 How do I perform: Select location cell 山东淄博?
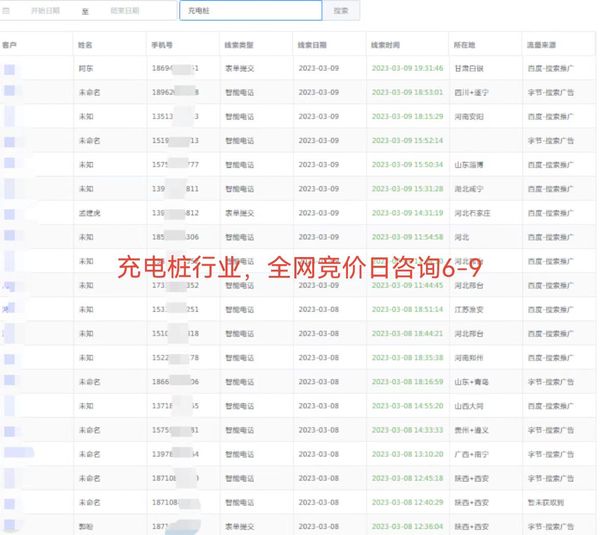pyautogui.click(x=469, y=165)
